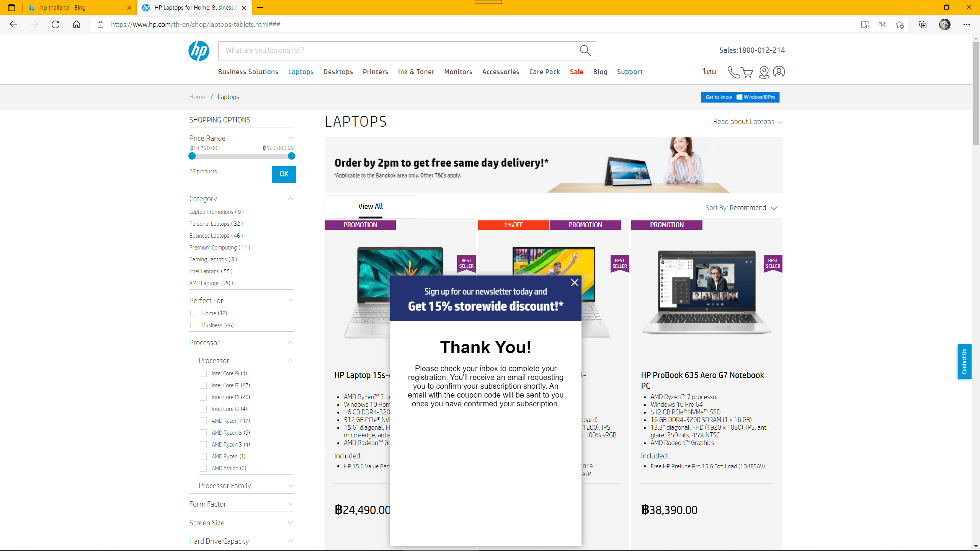Expand the Form Factor section
This screenshot has height=551, width=980.
click(291, 504)
